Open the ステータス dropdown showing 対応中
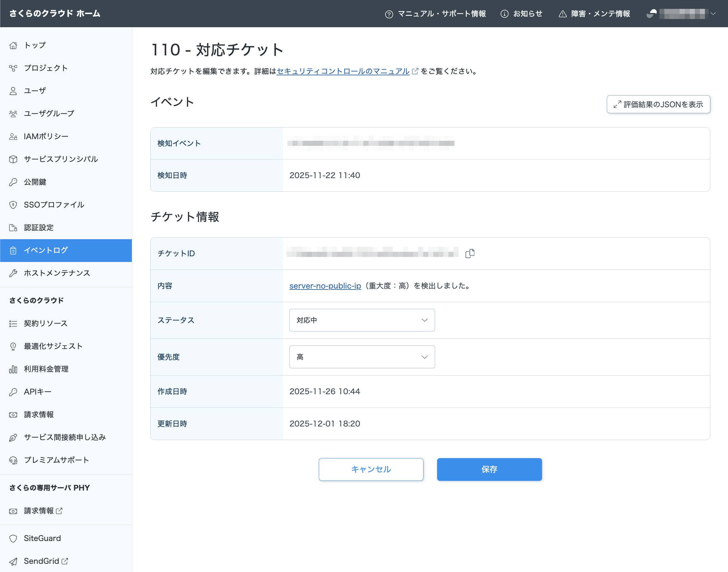 362,320
